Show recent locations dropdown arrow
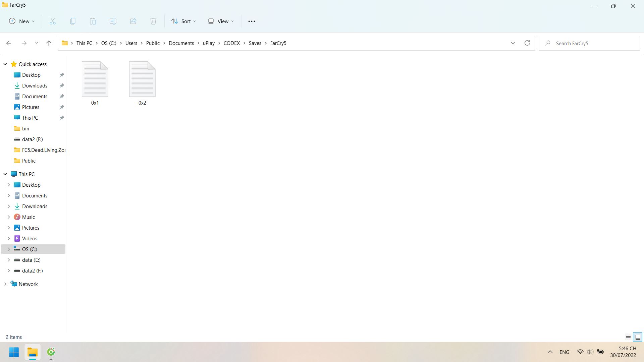The height and width of the screenshot is (362, 644). tap(37, 43)
